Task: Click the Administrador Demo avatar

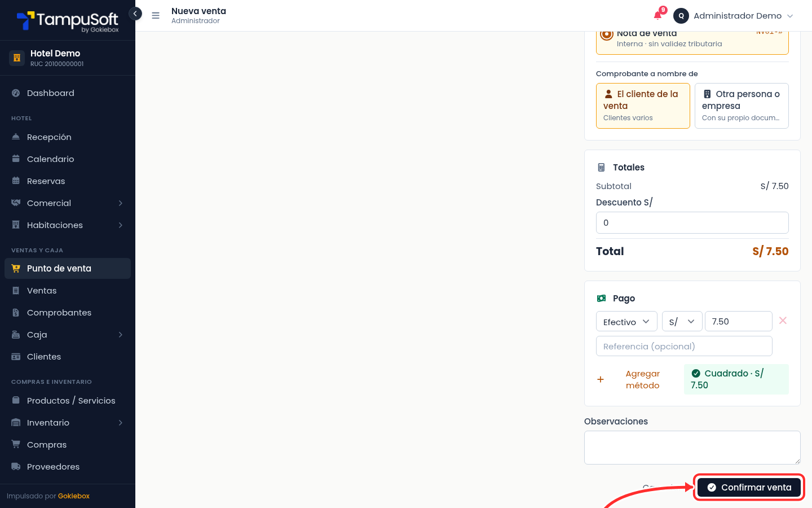Action: (x=681, y=16)
